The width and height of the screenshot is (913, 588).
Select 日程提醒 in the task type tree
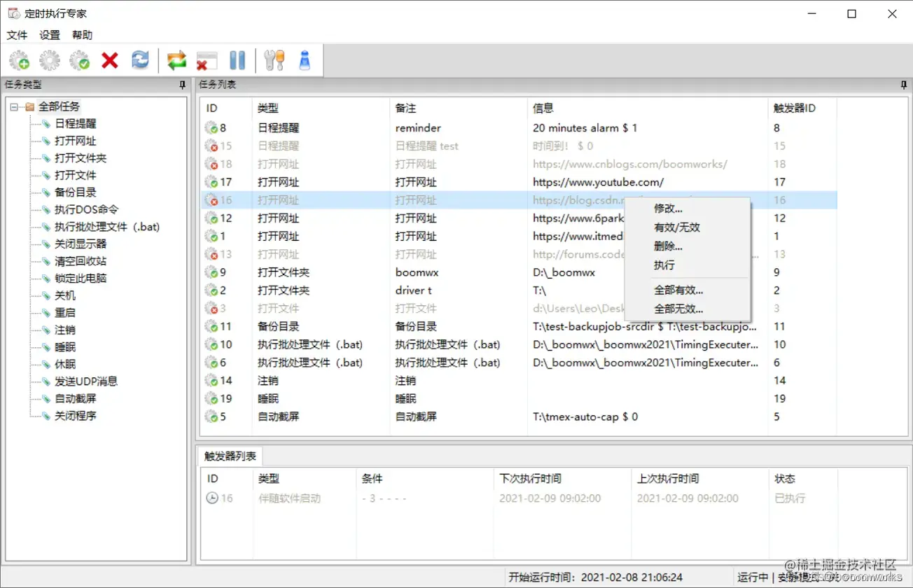[76, 124]
